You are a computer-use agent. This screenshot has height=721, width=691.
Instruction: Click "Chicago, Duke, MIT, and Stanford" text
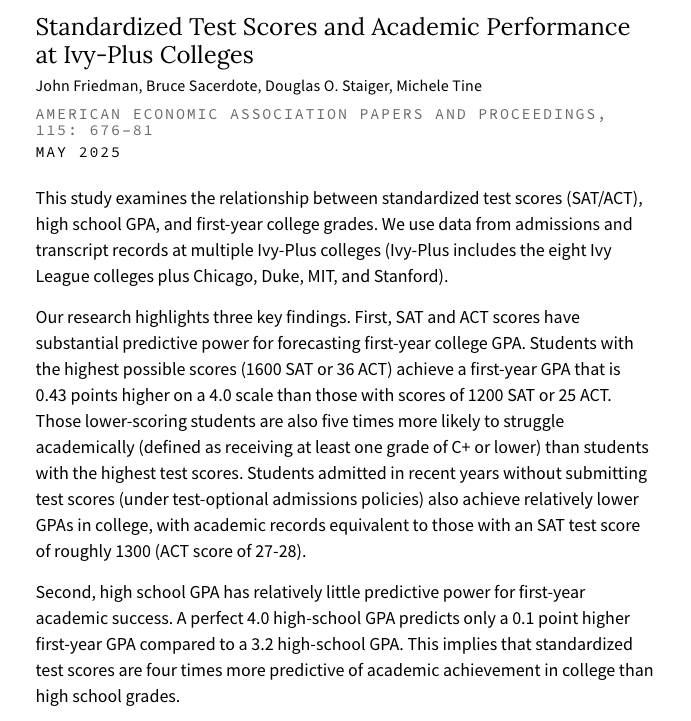coord(318,276)
